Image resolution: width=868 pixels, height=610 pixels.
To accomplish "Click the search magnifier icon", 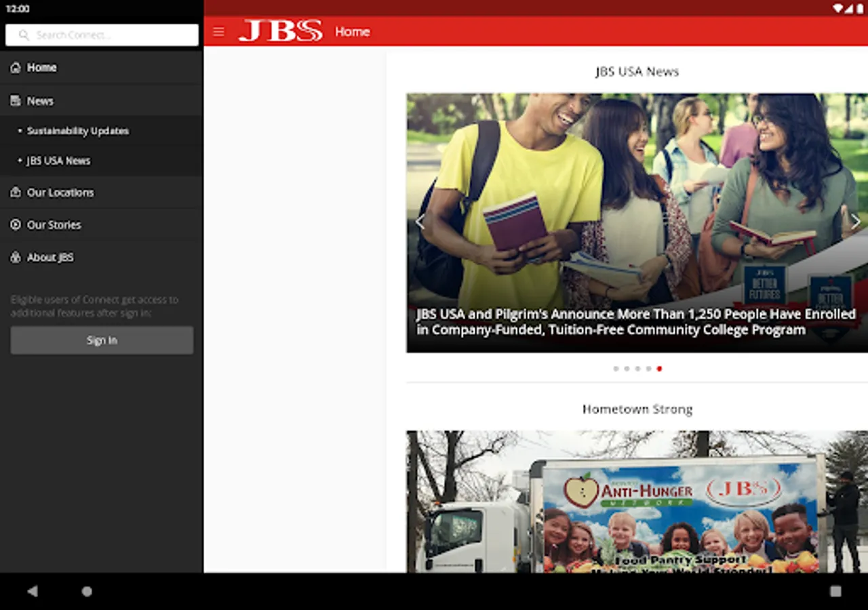I will (x=24, y=35).
